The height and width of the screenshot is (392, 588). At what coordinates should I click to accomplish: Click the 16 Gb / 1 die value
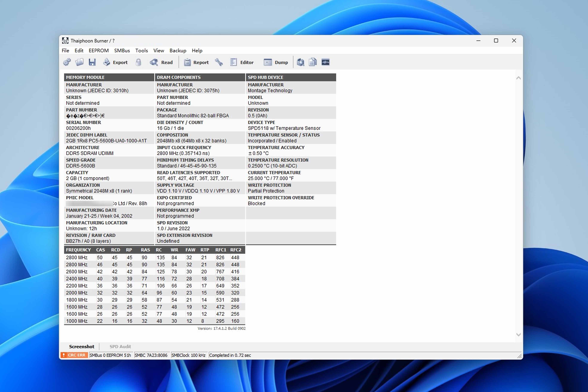click(170, 128)
